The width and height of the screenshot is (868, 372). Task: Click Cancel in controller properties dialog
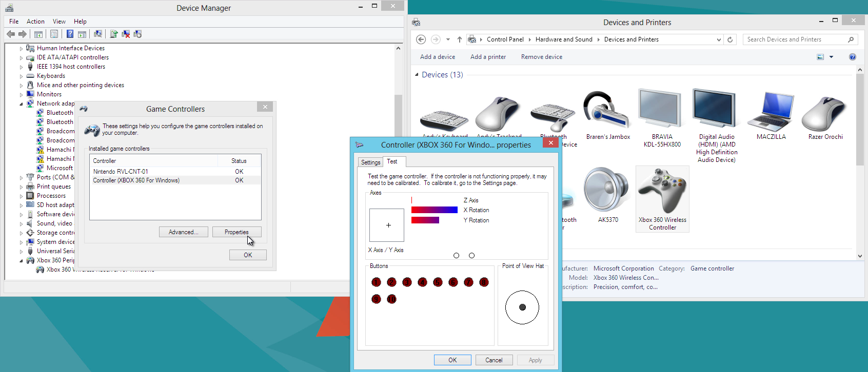(x=494, y=360)
